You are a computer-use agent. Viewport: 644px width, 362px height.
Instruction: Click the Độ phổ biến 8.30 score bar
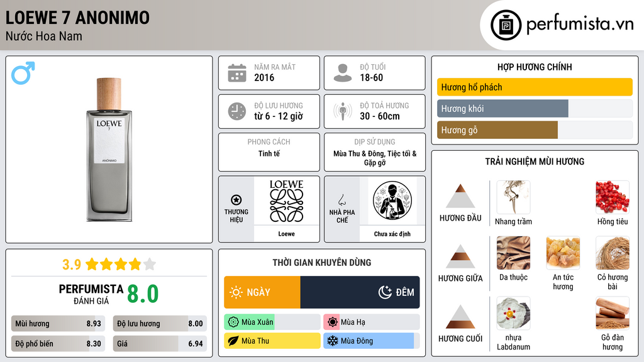(58, 344)
